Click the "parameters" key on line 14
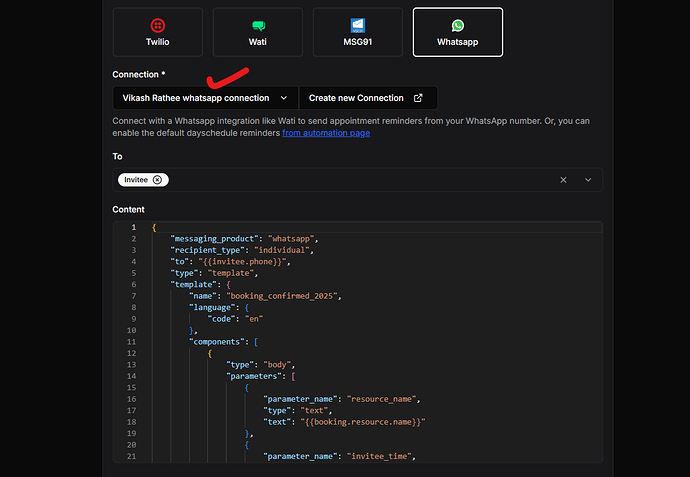This screenshot has width=690, height=477. coord(254,376)
